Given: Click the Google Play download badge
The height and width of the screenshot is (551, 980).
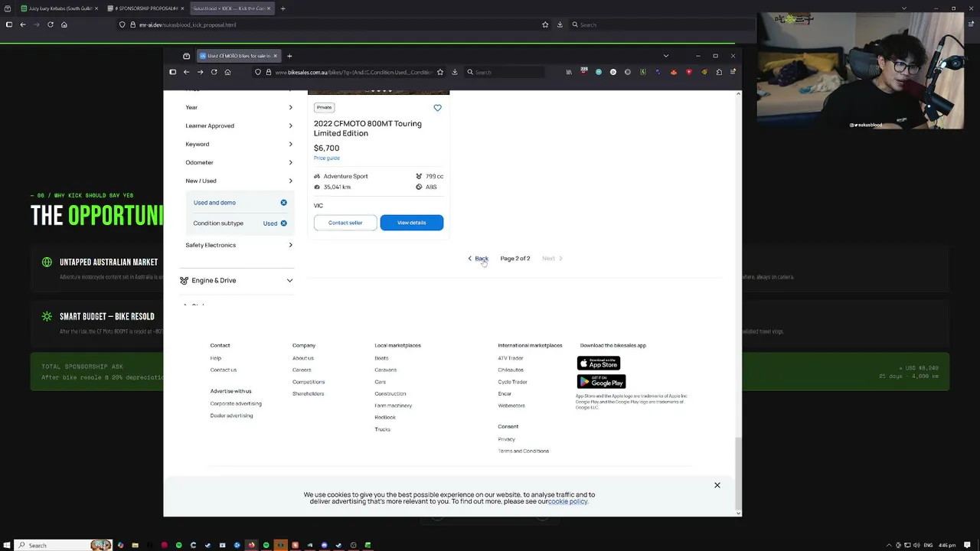Looking at the screenshot, I should pos(601,381).
